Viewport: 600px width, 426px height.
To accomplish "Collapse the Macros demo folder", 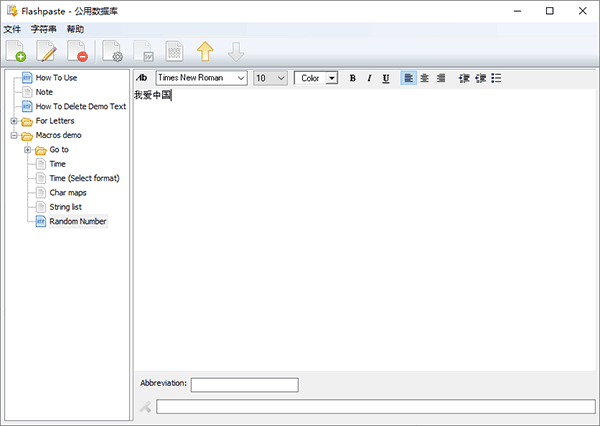I will 14,135.
